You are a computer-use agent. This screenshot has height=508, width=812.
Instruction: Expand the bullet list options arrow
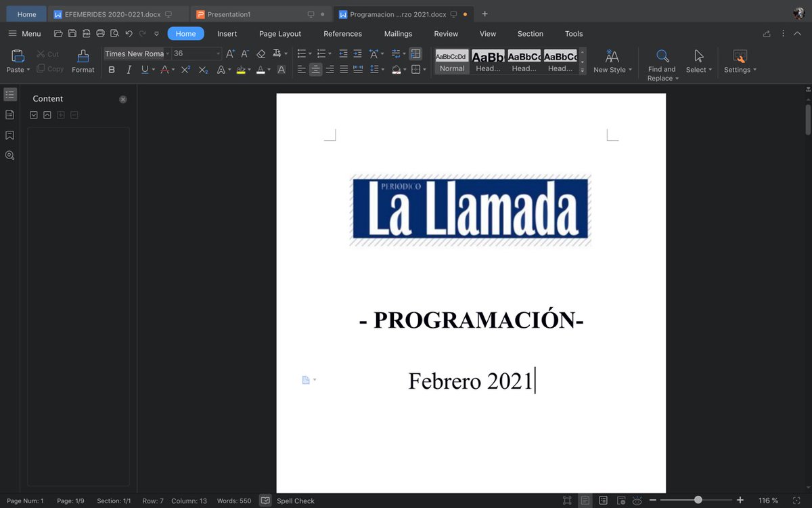click(310, 54)
